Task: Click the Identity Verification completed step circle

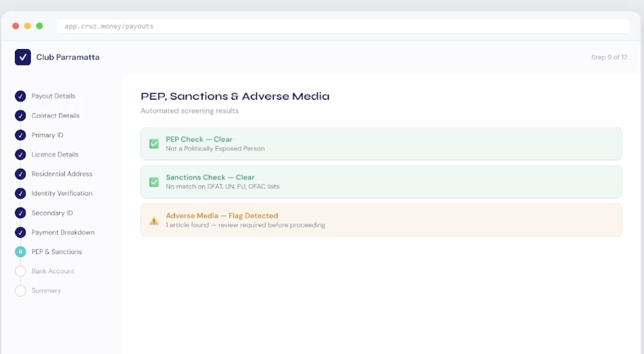Action: coord(20,193)
